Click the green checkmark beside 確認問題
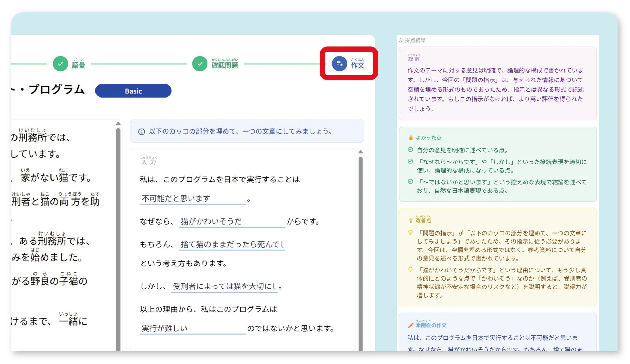This screenshot has height=364, width=630. click(200, 64)
